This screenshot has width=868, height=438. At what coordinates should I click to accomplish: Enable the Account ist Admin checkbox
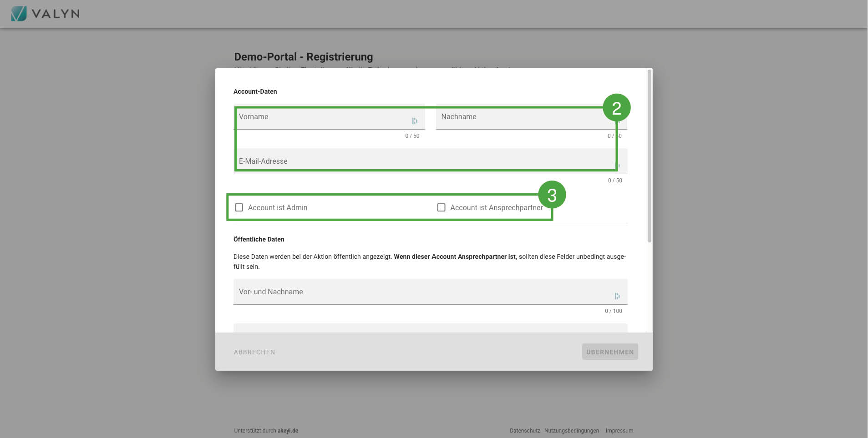(x=239, y=207)
